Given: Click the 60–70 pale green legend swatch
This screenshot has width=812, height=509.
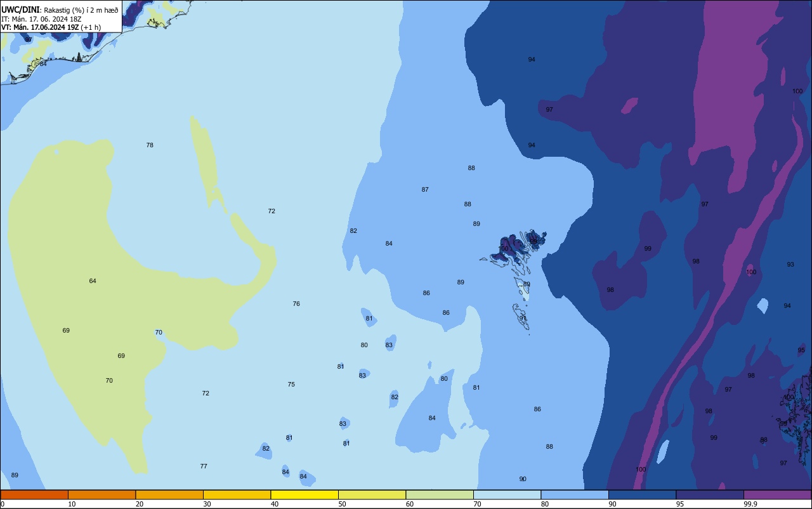Looking at the screenshot, I should [440, 494].
